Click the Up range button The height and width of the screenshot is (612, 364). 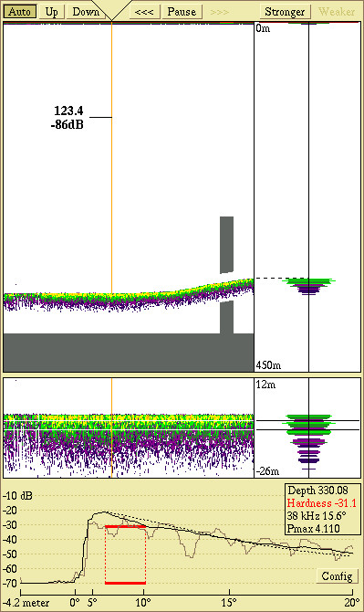point(51,12)
